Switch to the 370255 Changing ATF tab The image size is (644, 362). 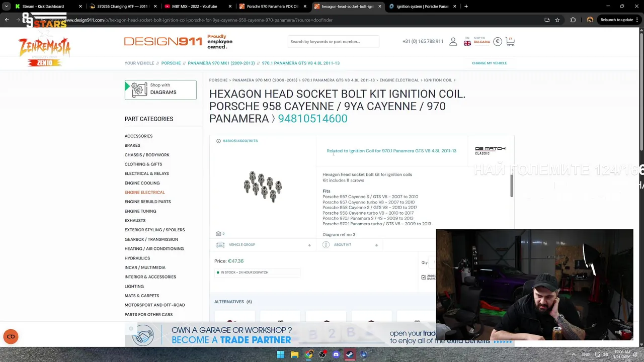pyautogui.click(x=123, y=7)
